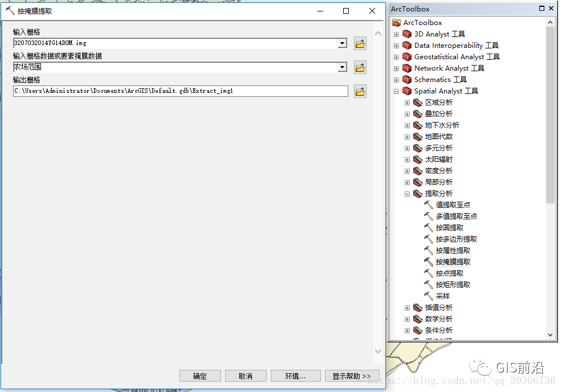Expand the Schematics 工具 node
Image resolution: width=562 pixels, height=392 pixels.
coord(396,80)
